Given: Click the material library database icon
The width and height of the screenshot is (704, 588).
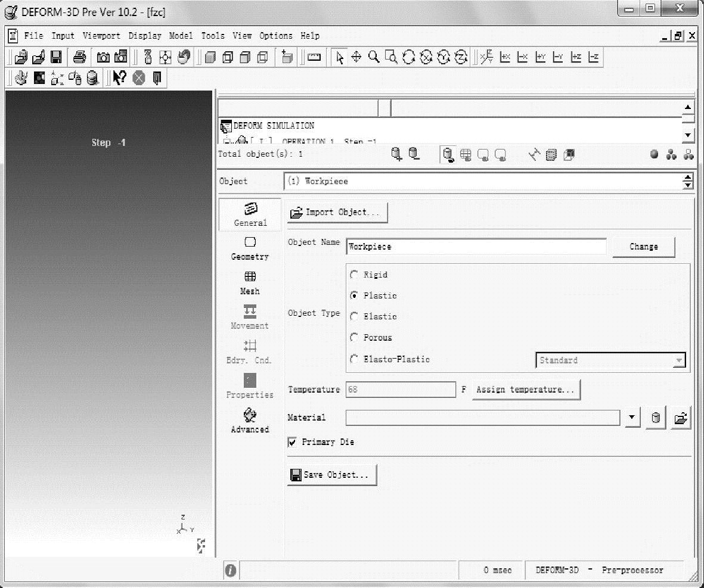Looking at the screenshot, I should tap(656, 418).
